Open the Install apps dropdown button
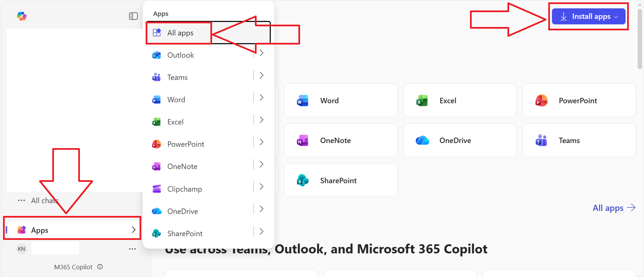 click(589, 17)
